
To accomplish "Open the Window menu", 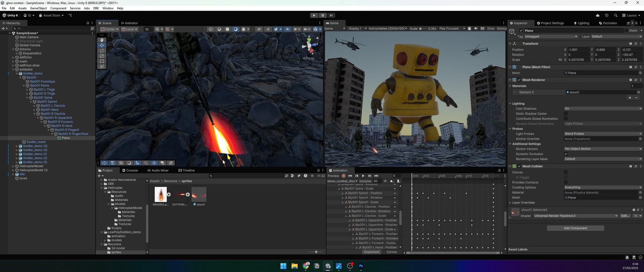I will [x=108, y=8].
